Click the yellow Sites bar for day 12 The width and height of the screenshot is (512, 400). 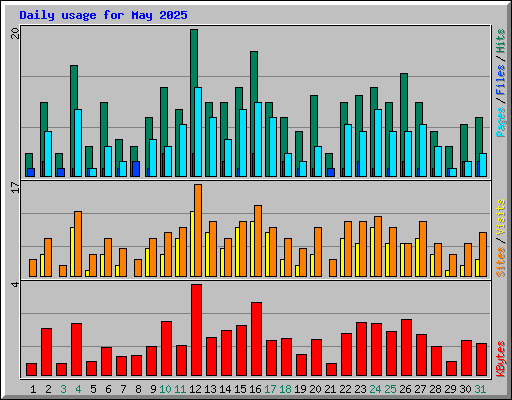(192, 244)
